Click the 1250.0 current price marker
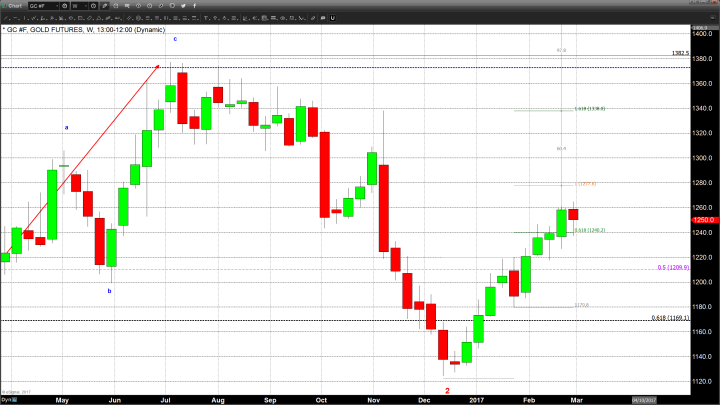 point(704,219)
